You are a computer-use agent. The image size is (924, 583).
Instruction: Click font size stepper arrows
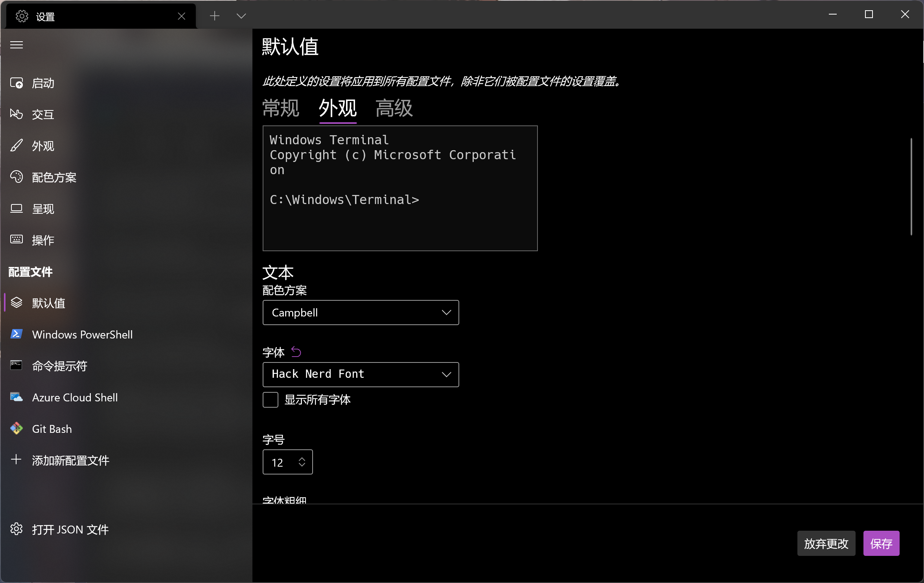point(302,462)
